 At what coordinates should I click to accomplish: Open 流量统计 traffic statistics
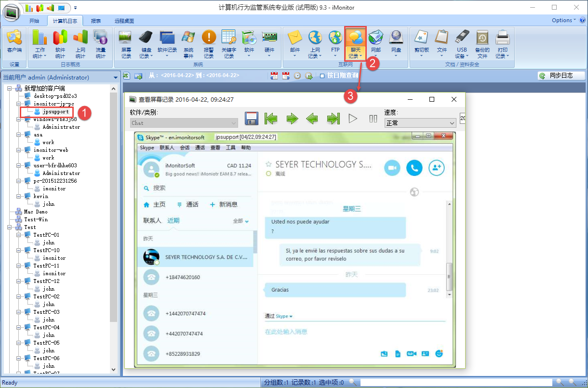tap(101, 44)
